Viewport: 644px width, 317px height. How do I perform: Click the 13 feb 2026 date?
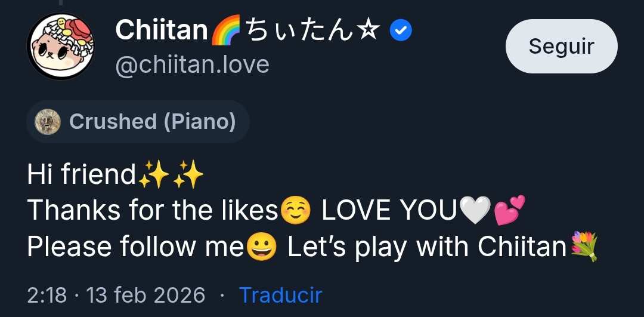pyautogui.click(x=145, y=295)
